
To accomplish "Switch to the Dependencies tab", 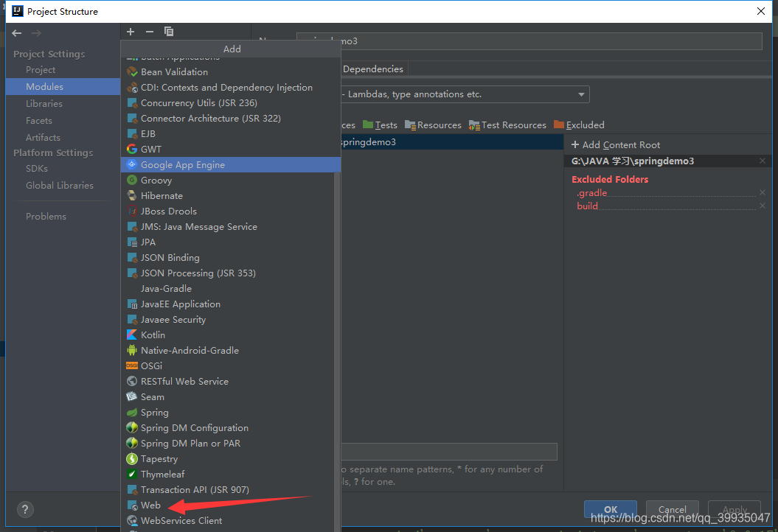I will pos(373,69).
